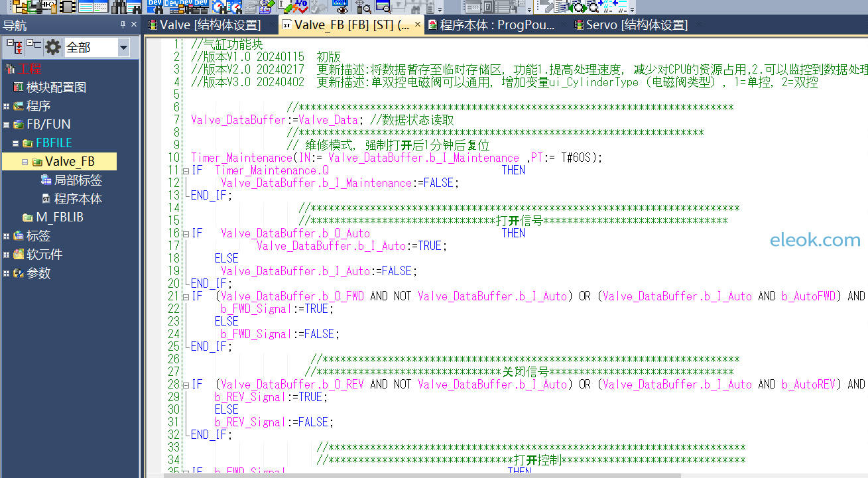This screenshot has height=478, width=868.
Task: Click the FBFILE folder icon
Action: (28, 143)
